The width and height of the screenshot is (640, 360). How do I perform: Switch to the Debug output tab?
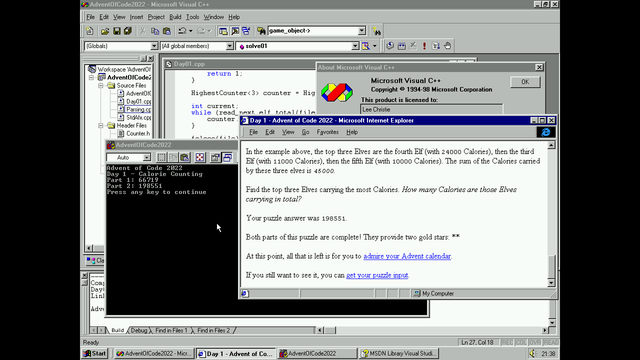point(139,330)
